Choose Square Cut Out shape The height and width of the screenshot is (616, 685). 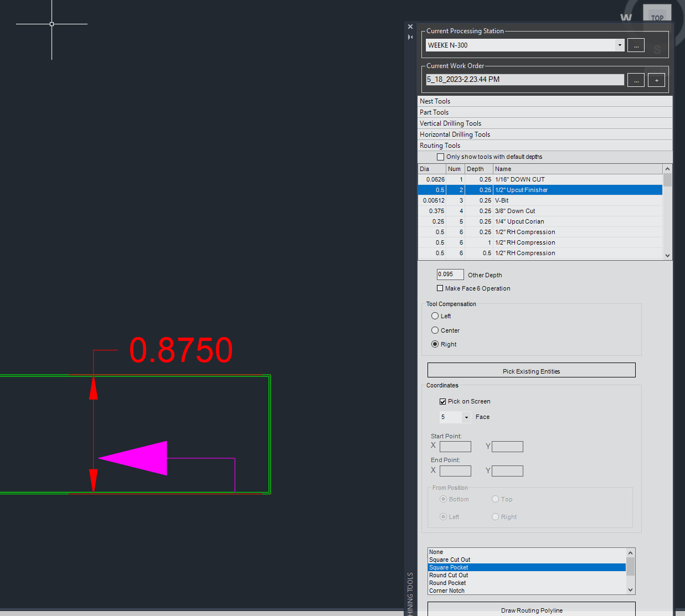pyautogui.click(x=527, y=560)
